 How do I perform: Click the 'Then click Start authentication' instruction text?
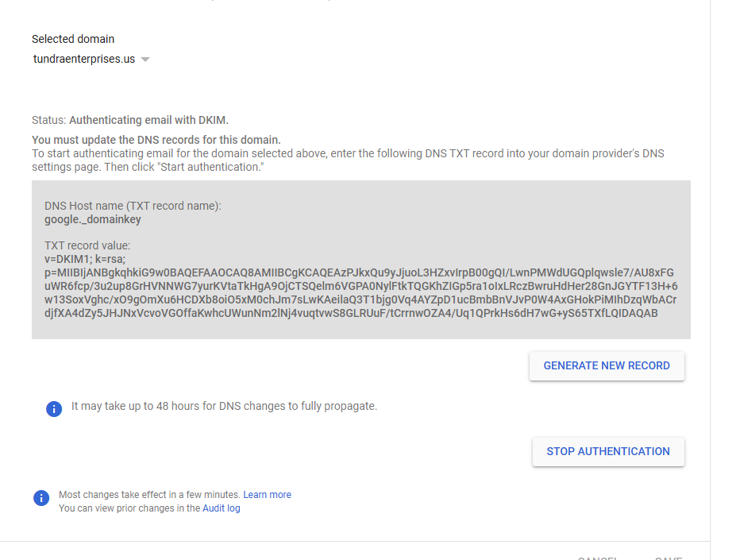184,168
